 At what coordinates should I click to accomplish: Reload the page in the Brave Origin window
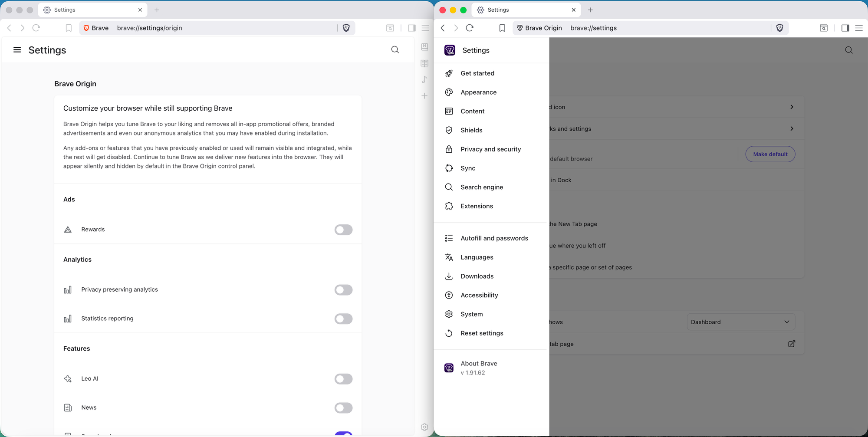pyautogui.click(x=470, y=28)
